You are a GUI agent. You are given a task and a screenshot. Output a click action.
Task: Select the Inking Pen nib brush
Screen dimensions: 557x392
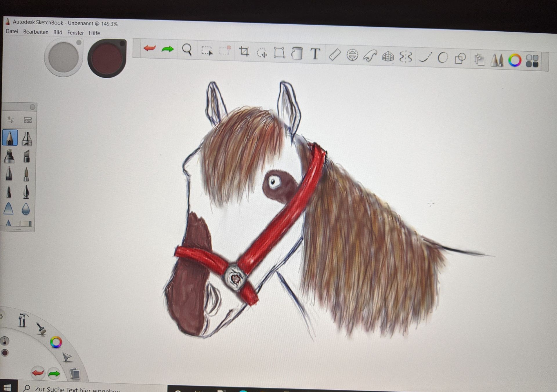point(26,192)
